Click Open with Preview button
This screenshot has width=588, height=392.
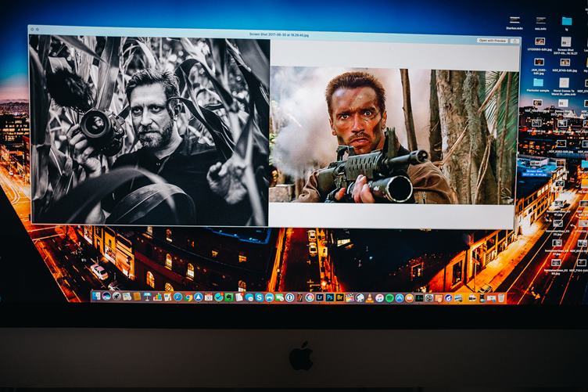(x=493, y=41)
